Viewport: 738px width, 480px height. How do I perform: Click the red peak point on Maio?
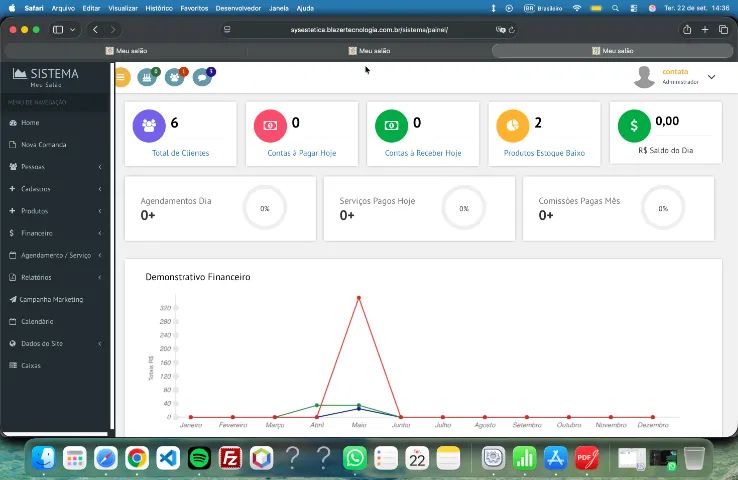[x=359, y=298]
